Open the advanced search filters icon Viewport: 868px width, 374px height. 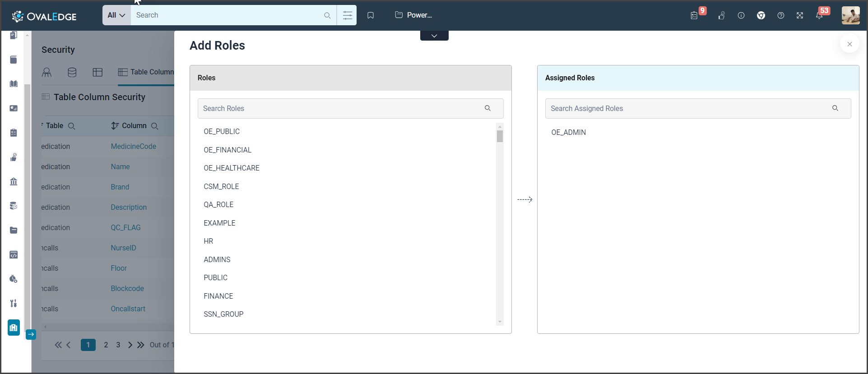click(x=347, y=15)
